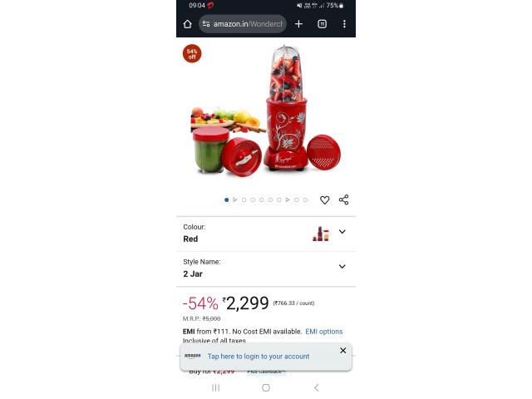
Task: Open the EMI options link
Action: (324, 332)
